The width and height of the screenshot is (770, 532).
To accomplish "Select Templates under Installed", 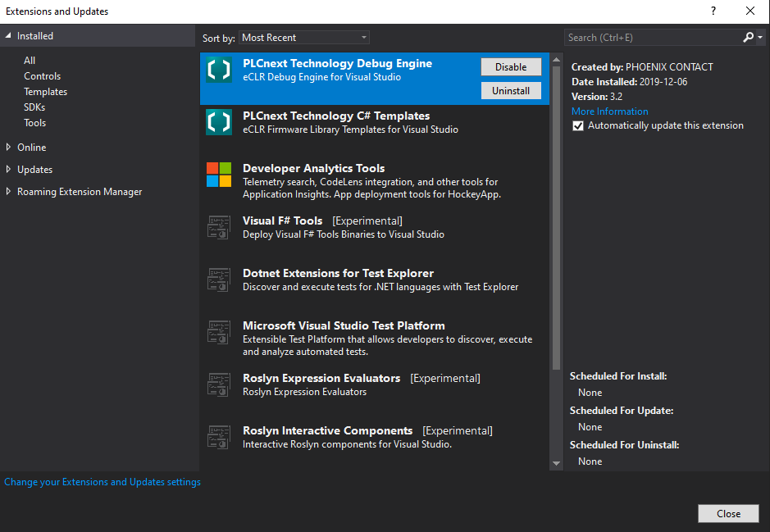I will [45, 92].
